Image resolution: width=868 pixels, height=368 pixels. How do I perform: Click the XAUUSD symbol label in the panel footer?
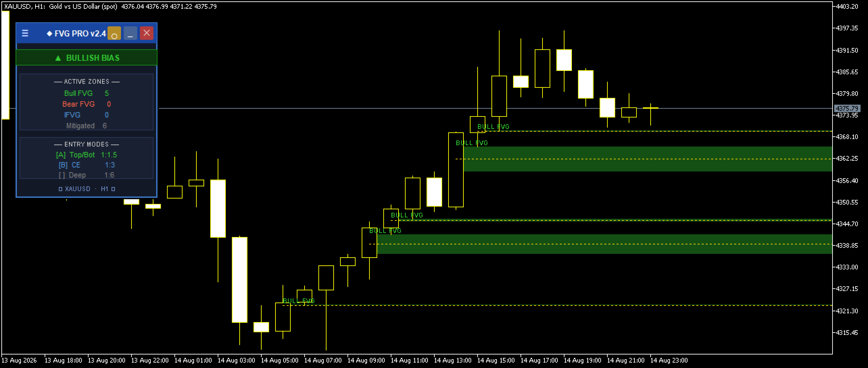(78, 189)
